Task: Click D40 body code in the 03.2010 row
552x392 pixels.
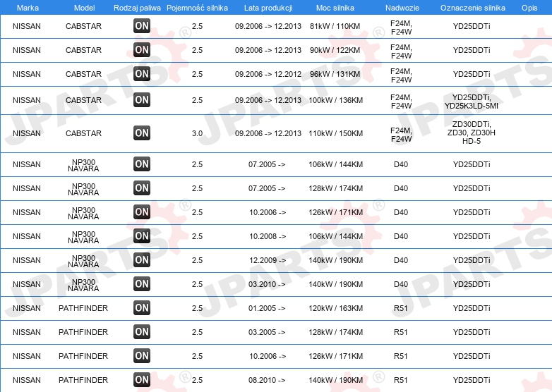Action: click(401, 284)
